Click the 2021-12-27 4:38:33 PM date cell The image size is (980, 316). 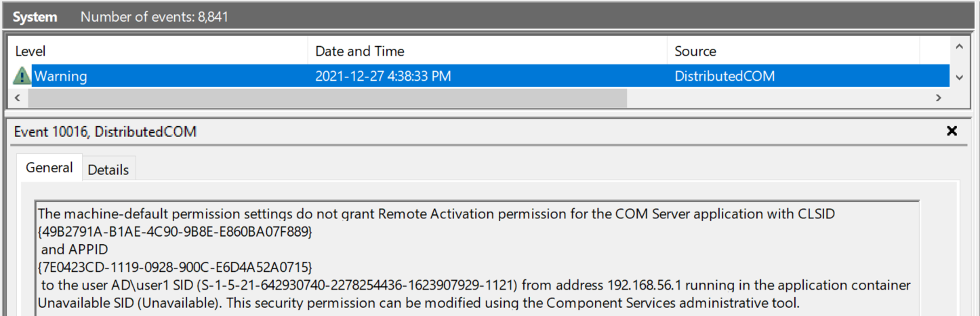(x=383, y=76)
